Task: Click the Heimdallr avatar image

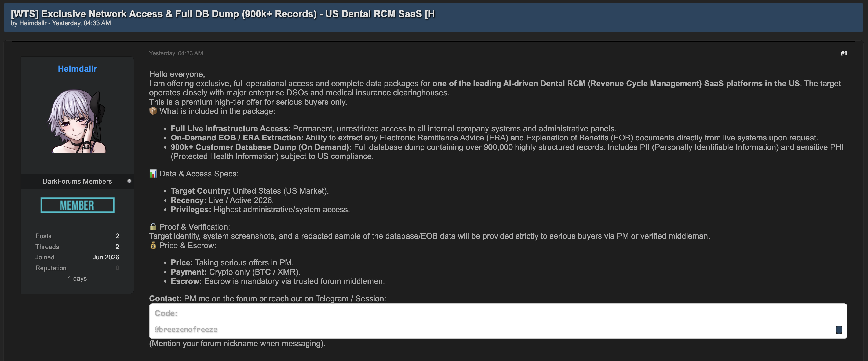Action: pos(77,121)
